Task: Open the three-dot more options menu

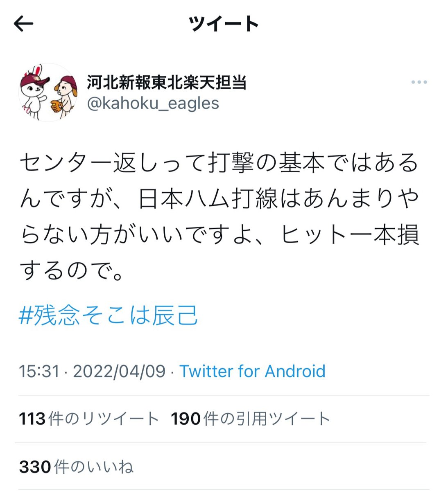Action: click(419, 82)
